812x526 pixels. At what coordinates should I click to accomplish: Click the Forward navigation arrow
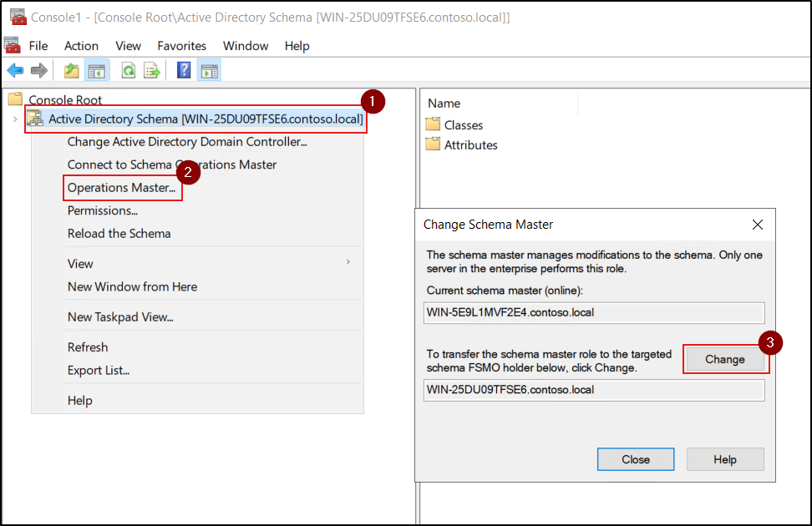(38, 70)
